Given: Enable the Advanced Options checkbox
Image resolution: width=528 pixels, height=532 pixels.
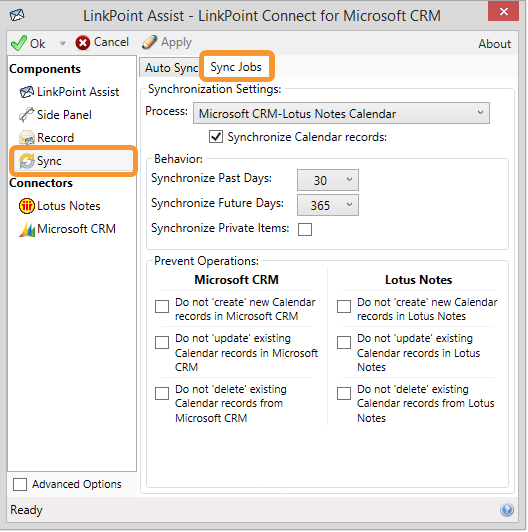Looking at the screenshot, I should [x=20, y=484].
